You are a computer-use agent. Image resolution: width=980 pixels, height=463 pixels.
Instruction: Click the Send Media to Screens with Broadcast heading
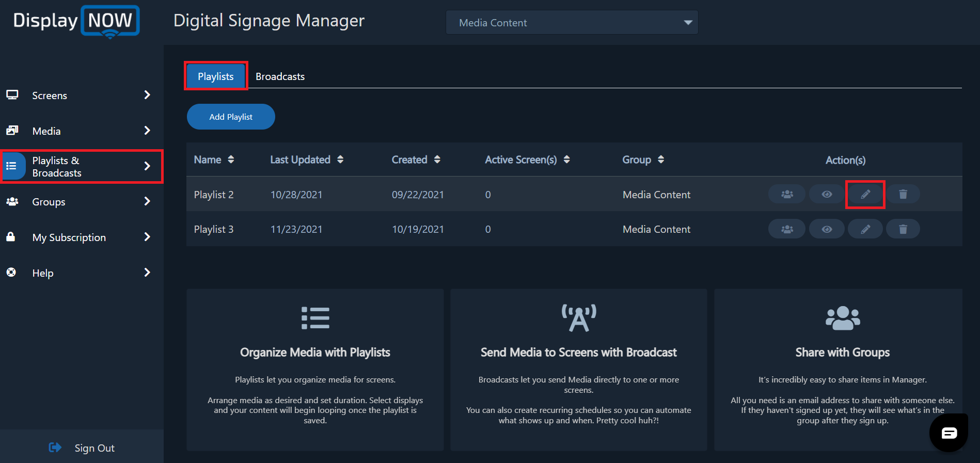[x=579, y=353]
